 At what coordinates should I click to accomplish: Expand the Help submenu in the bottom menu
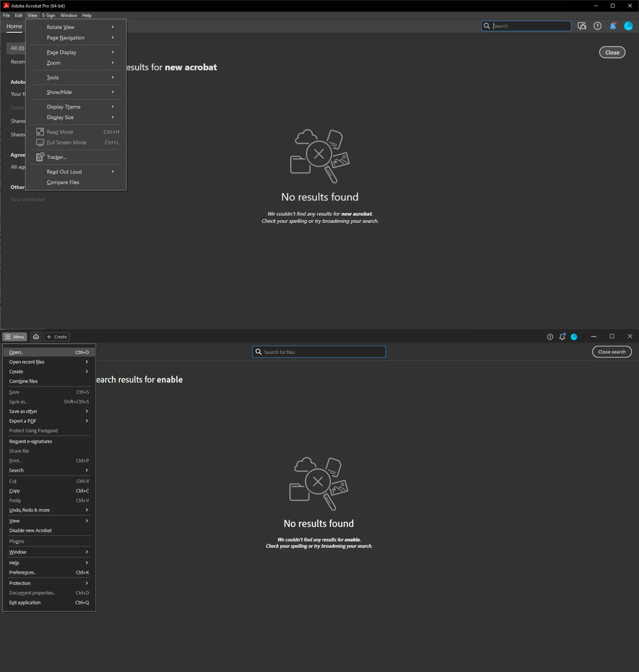coord(49,562)
